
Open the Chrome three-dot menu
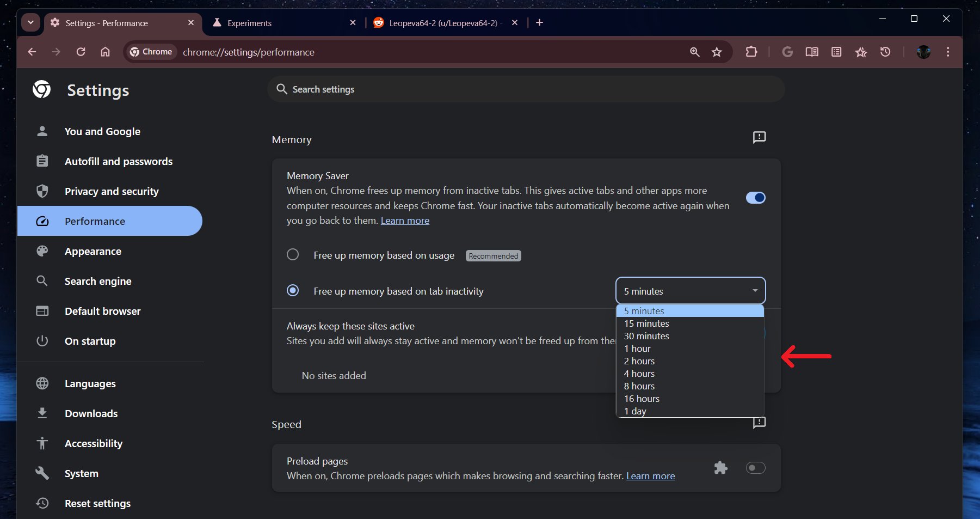click(x=948, y=52)
